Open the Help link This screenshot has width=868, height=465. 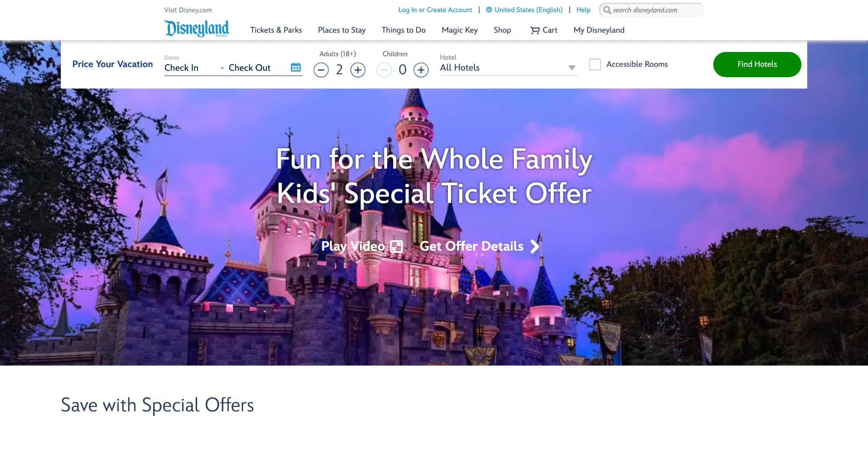click(583, 10)
